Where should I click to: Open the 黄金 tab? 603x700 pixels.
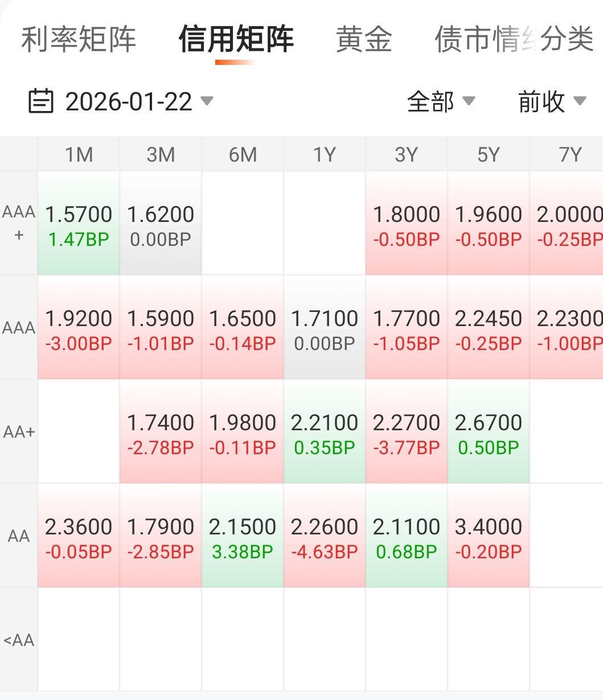[x=364, y=39]
